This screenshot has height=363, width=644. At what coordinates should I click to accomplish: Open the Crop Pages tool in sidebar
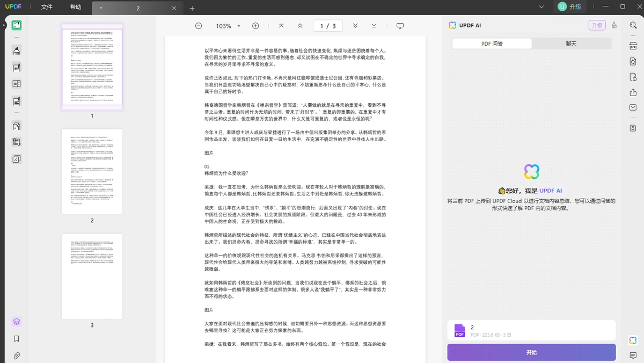tap(17, 142)
